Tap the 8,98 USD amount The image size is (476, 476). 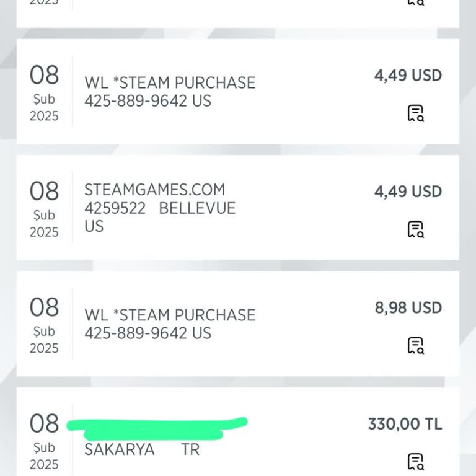pos(408,307)
